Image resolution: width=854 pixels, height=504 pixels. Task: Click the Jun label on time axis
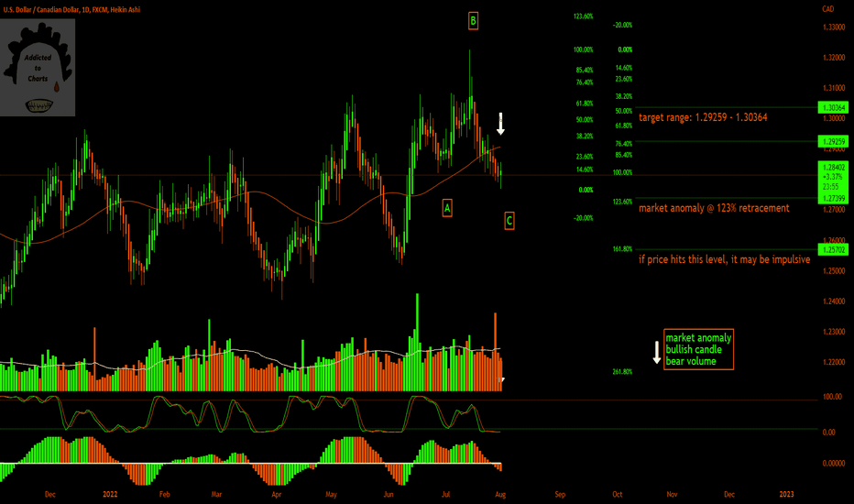[x=389, y=494]
